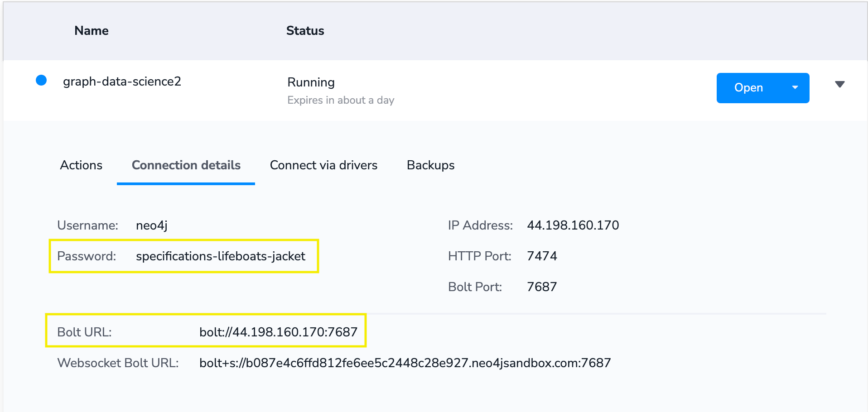Image resolution: width=868 pixels, height=412 pixels.
Task: Click the specifications-lifeboats-jacket password text
Action: pyautogui.click(x=221, y=256)
